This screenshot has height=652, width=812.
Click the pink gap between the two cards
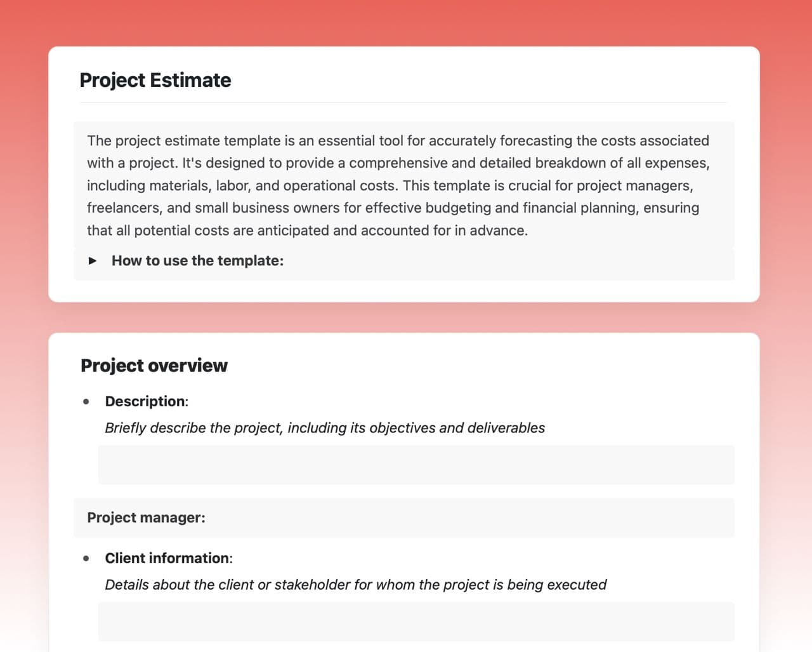tap(406, 317)
